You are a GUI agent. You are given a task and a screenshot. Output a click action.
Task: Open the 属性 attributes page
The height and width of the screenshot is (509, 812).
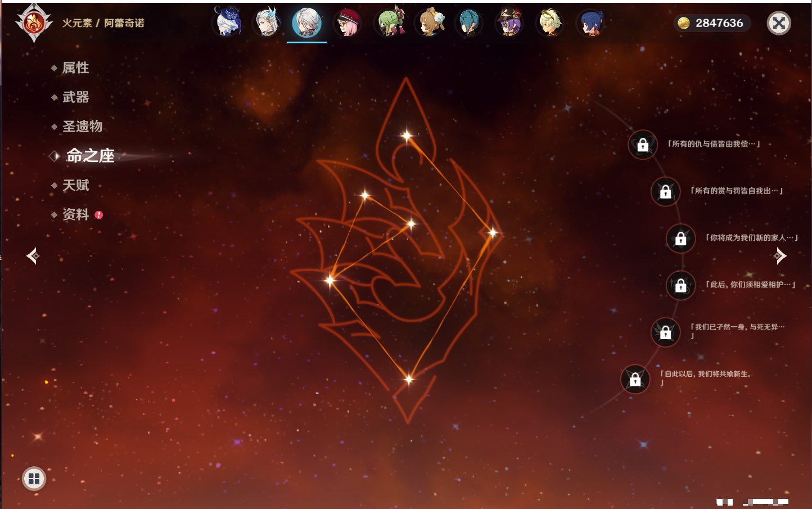(76, 68)
